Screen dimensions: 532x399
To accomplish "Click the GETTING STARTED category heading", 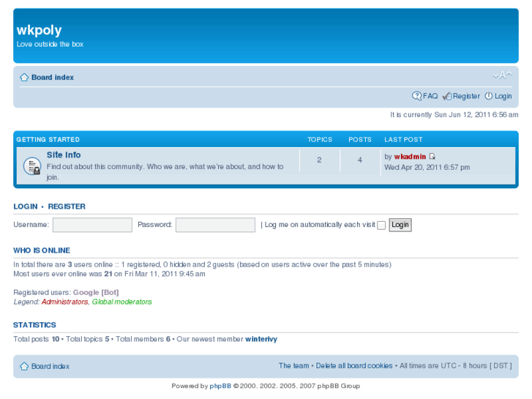I will (48, 140).
